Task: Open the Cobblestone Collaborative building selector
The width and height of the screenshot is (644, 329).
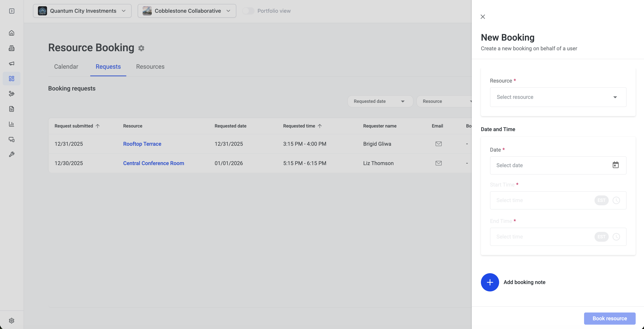Action: click(187, 11)
